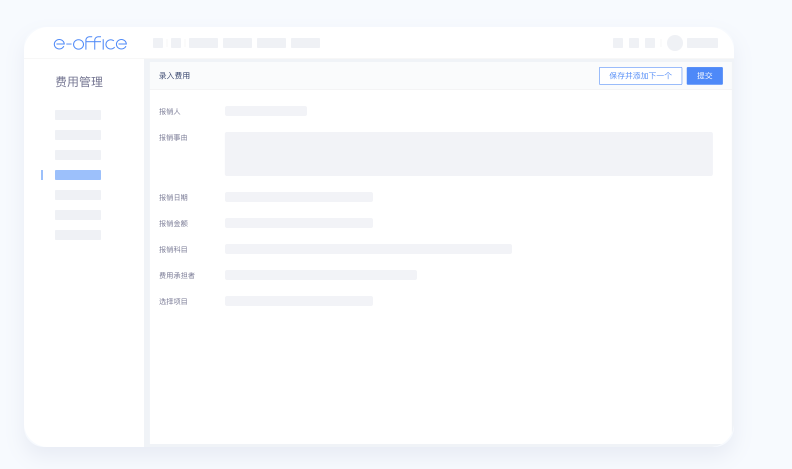Open the 报销日期 date field
Image resolution: width=792 pixels, height=469 pixels.
(x=299, y=197)
